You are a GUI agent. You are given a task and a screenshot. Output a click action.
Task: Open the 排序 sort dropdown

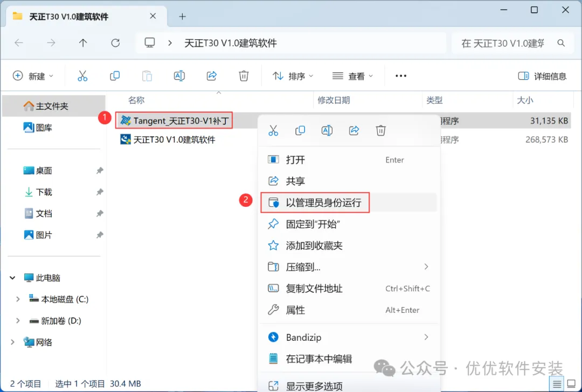293,76
